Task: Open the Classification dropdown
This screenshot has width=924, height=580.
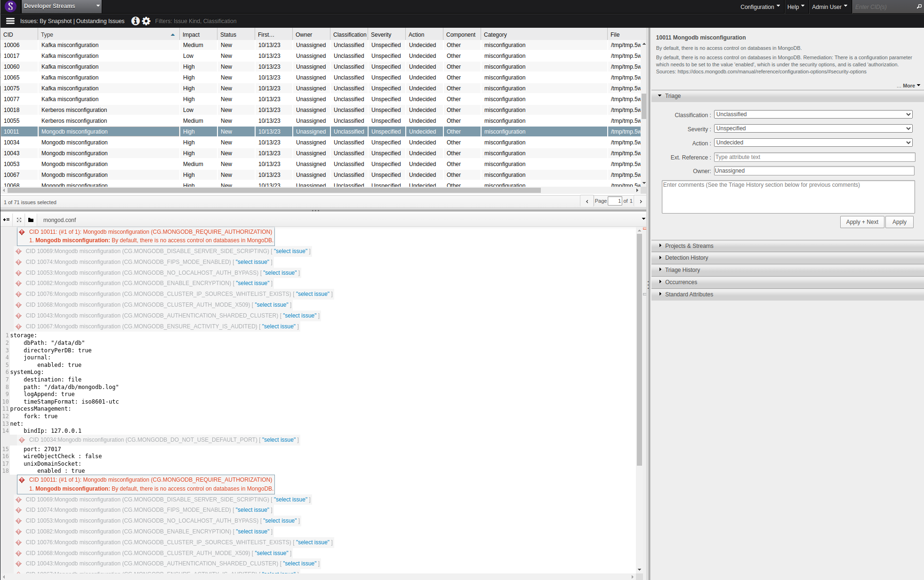Action: coord(813,114)
